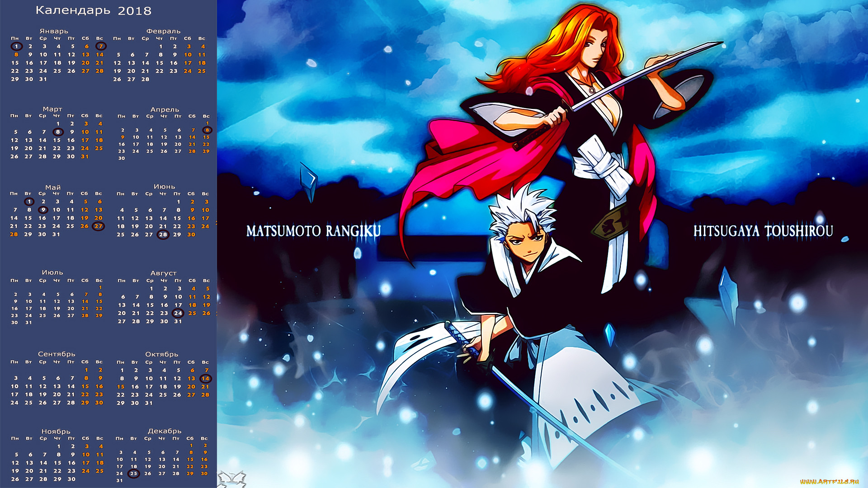Select circled date 24 in Август
Viewport: 868px width, 488px height.
coord(178,313)
